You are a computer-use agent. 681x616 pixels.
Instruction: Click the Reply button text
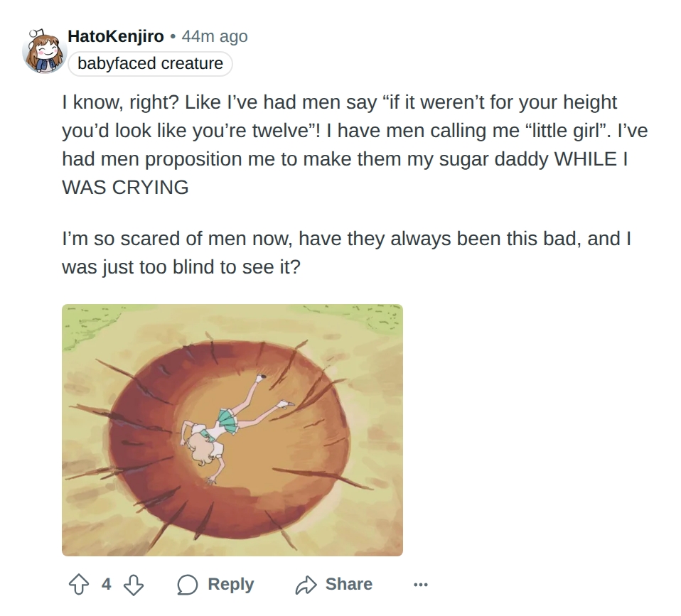pyautogui.click(x=230, y=584)
